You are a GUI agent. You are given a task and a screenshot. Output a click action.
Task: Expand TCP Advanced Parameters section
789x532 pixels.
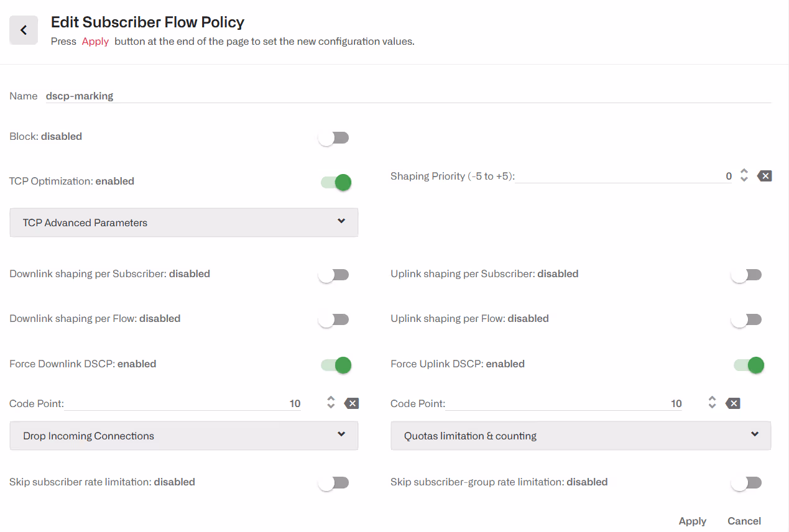pos(183,222)
